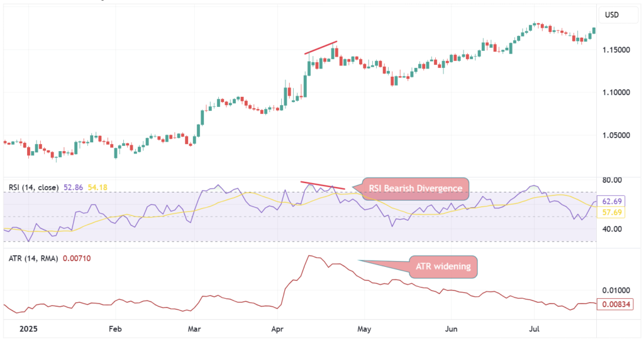Viewport: 644px width, 343px height.
Task: Click the 1.05000 price axis label
Action: tap(616, 135)
